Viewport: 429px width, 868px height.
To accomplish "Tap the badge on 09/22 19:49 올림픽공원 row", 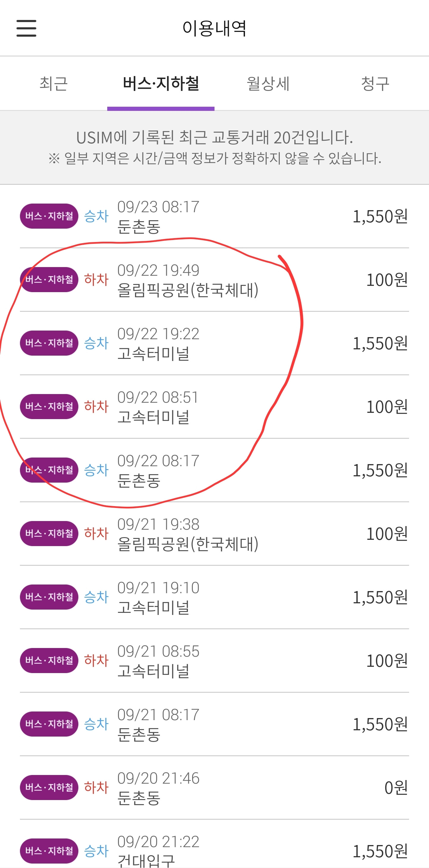I will click(x=49, y=279).
